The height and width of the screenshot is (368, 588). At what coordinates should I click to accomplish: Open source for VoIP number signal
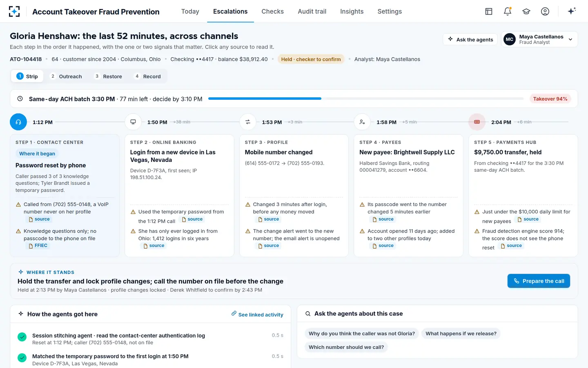click(39, 219)
